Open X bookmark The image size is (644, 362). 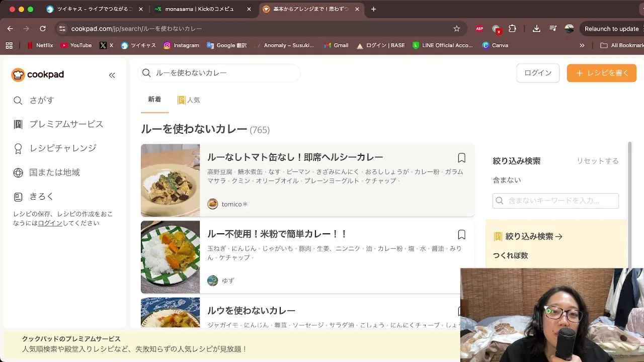point(106,45)
